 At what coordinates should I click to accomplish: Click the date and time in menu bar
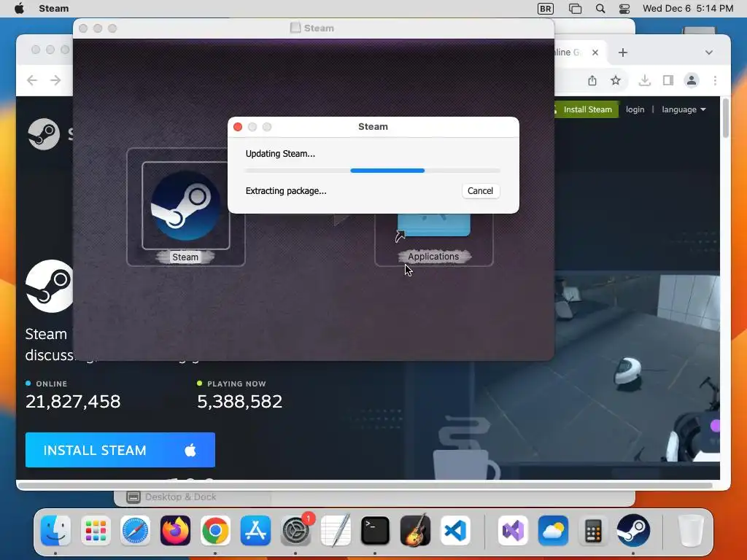pos(688,9)
